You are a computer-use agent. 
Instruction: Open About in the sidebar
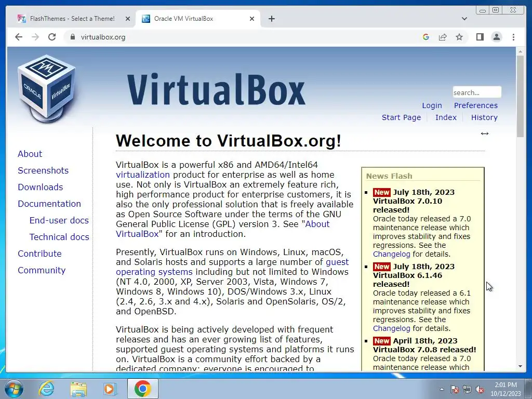tap(30, 154)
